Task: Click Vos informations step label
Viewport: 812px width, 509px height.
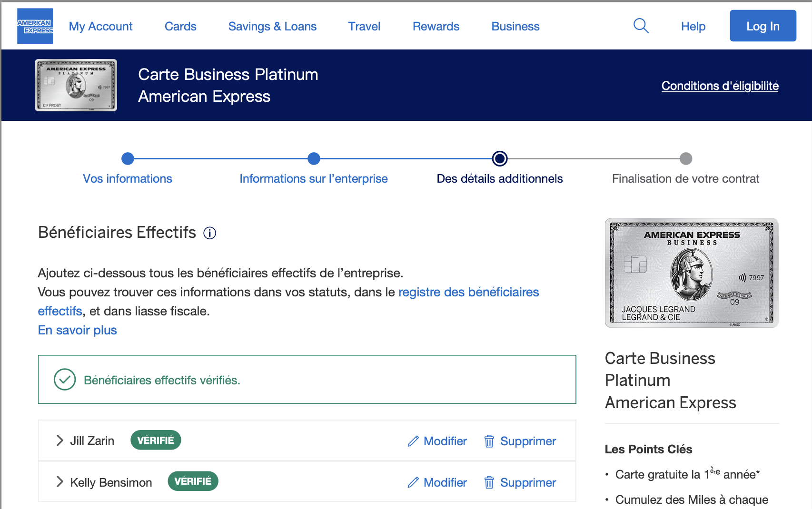Action: pos(128,179)
